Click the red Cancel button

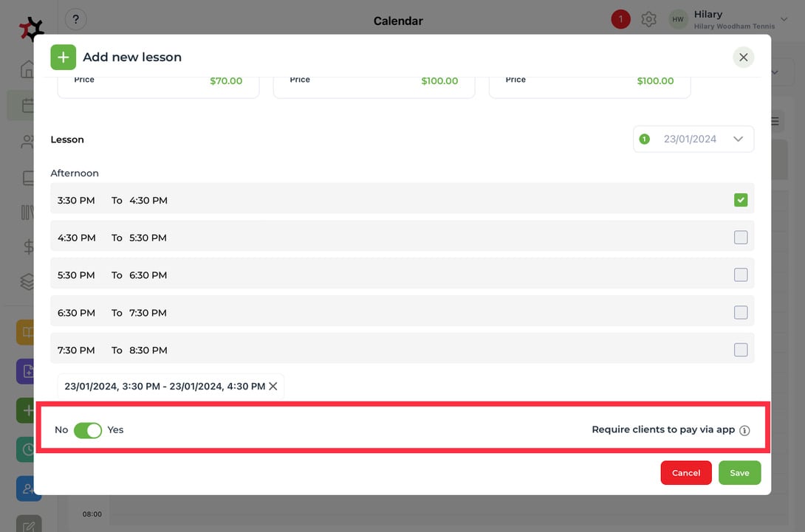click(x=686, y=472)
